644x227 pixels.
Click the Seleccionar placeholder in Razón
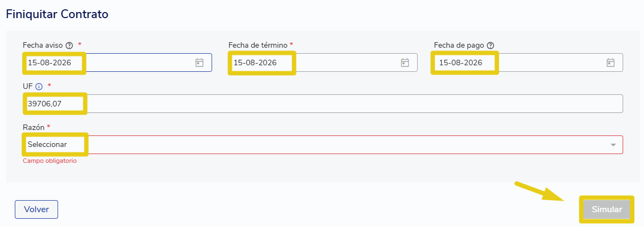point(47,145)
